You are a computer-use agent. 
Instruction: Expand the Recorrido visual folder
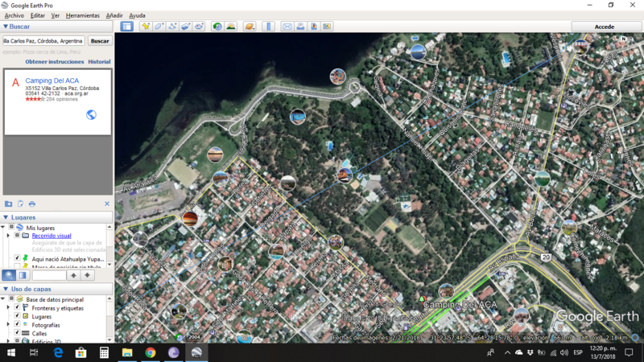click(x=8, y=236)
